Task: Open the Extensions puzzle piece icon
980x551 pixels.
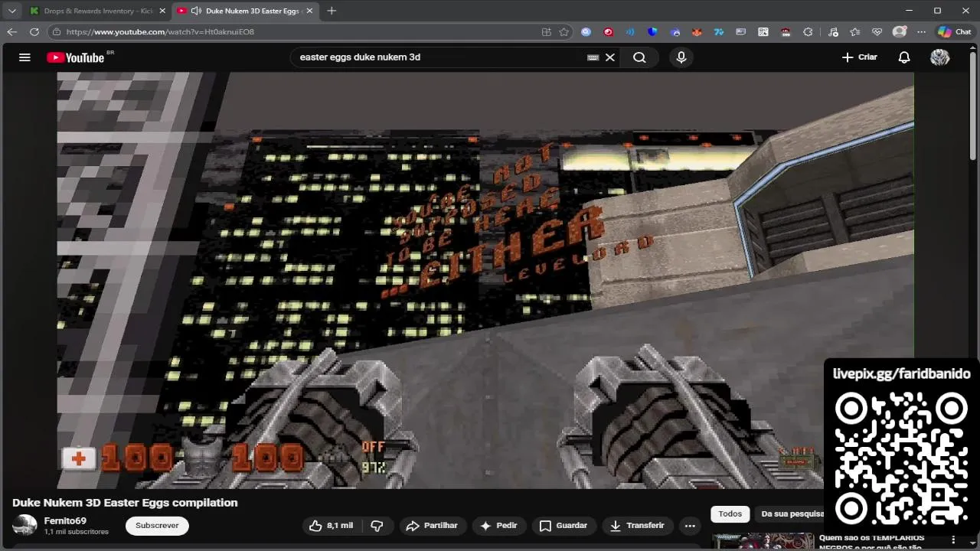Action: [808, 32]
